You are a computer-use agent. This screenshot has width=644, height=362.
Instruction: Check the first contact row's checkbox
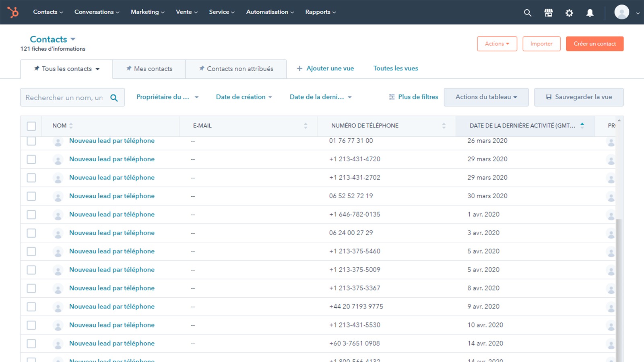pyautogui.click(x=31, y=141)
